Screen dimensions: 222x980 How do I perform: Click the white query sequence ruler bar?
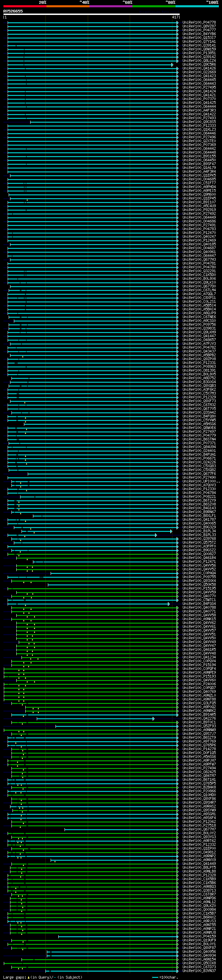pyautogui.click(x=92, y=14)
